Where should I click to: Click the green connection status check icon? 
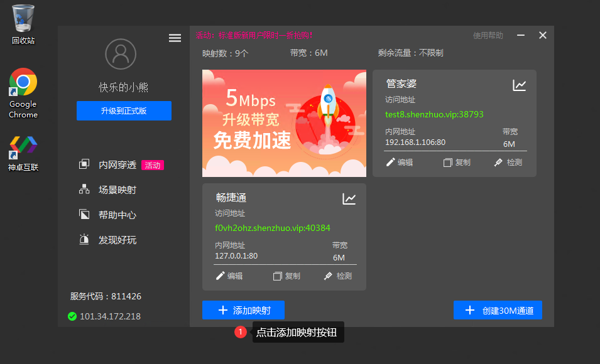pyautogui.click(x=72, y=316)
